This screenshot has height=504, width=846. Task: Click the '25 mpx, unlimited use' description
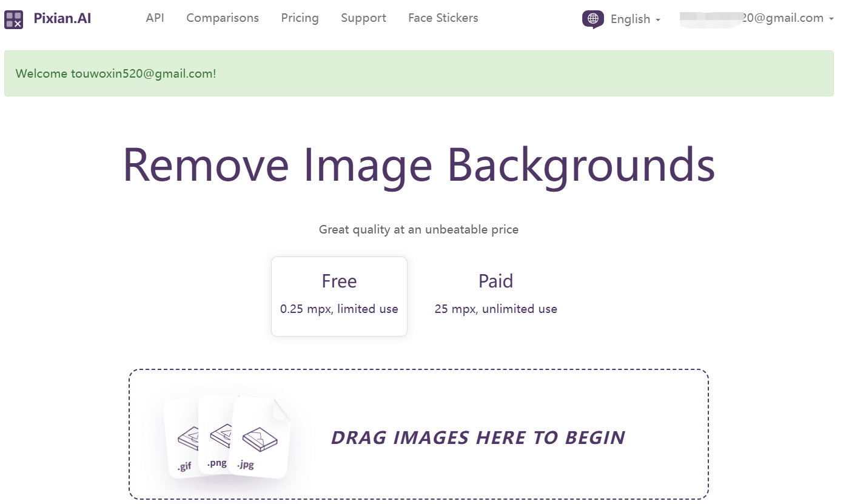coord(495,309)
